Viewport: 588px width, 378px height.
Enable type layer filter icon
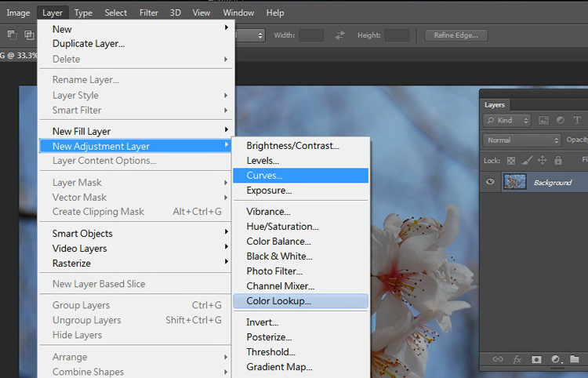click(x=577, y=120)
